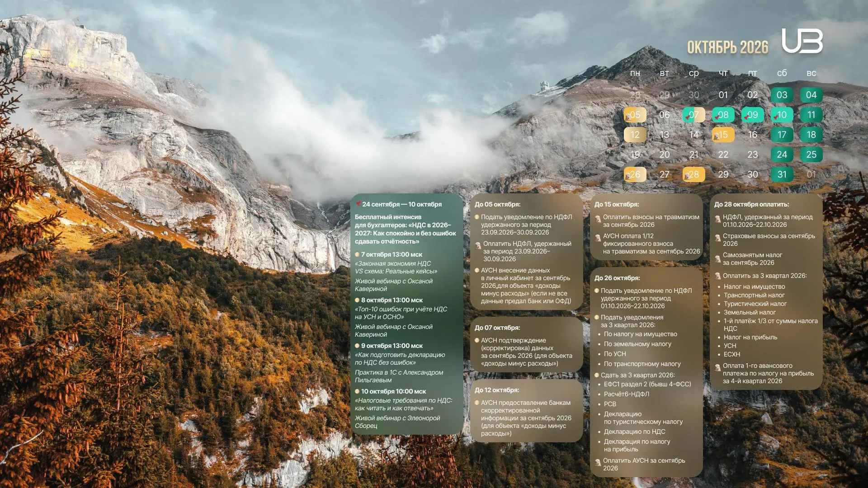Click the icon beside 'Оплатить НДФЛ, удержанный'
Viewport: 868px width, 488px height.
click(x=478, y=245)
